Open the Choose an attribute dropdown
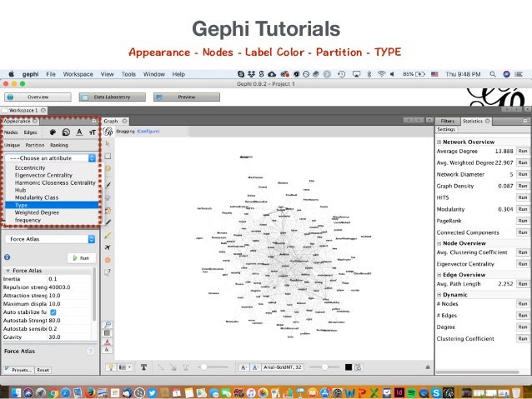532x399 pixels. [x=50, y=158]
